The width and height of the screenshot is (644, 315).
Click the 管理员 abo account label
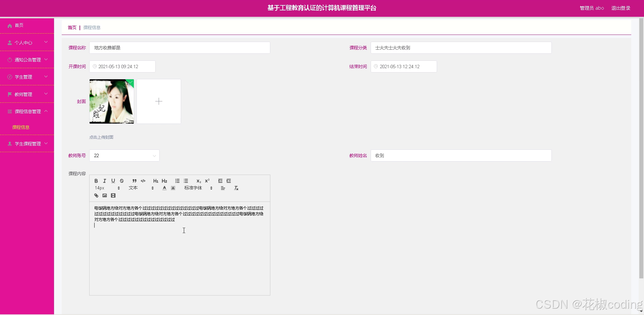point(592,8)
